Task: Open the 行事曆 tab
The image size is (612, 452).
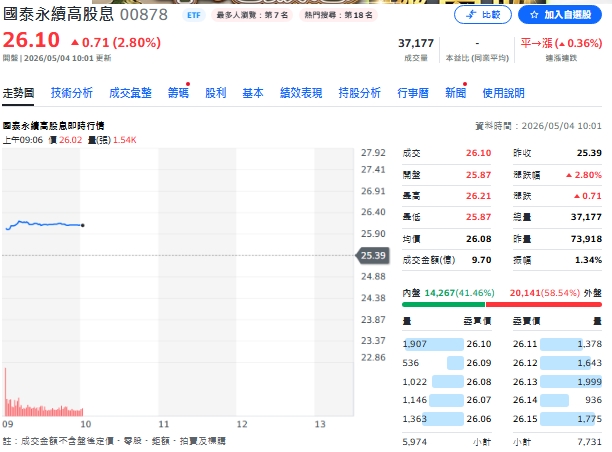Action: pyautogui.click(x=413, y=93)
